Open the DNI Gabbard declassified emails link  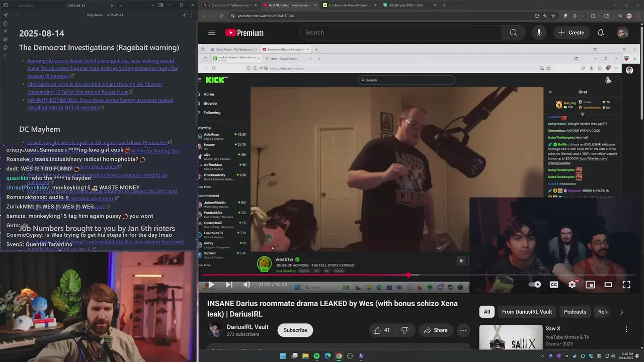pos(95,88)
